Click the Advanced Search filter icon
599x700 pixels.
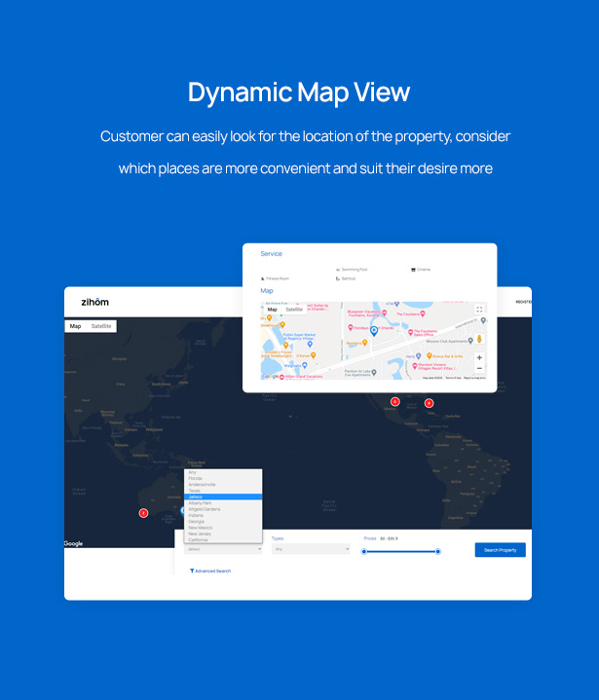192,571
